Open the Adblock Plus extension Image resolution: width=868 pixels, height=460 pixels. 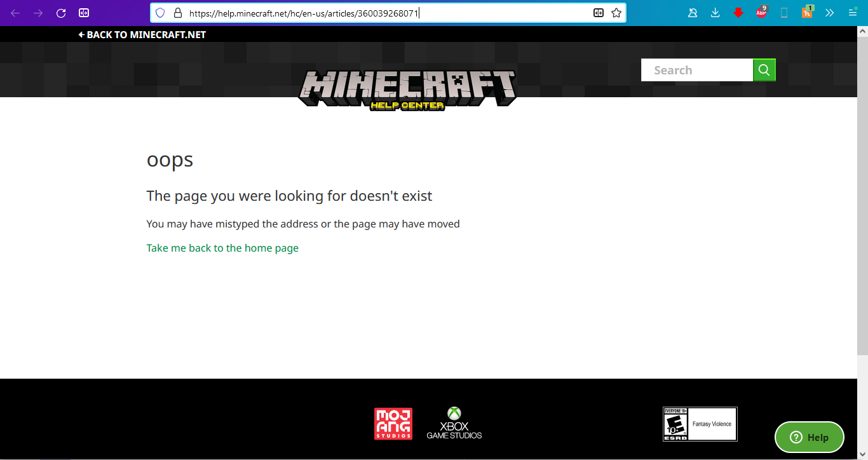[761, 12]
